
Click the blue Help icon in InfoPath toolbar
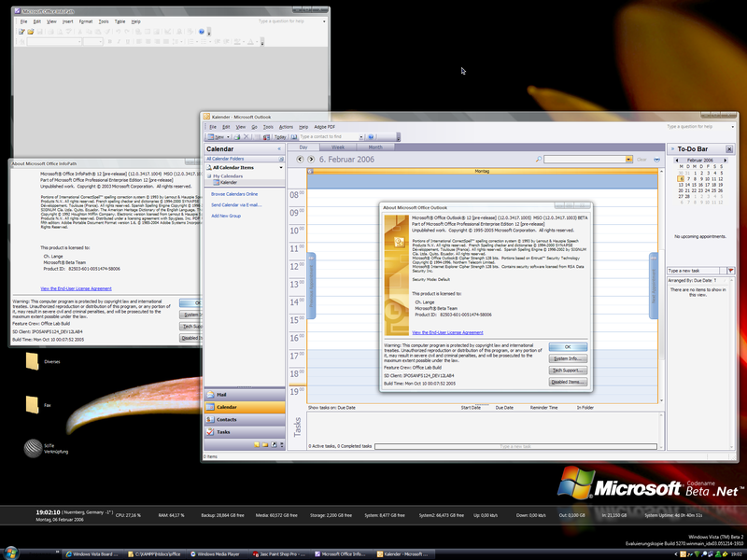[201, 31]
